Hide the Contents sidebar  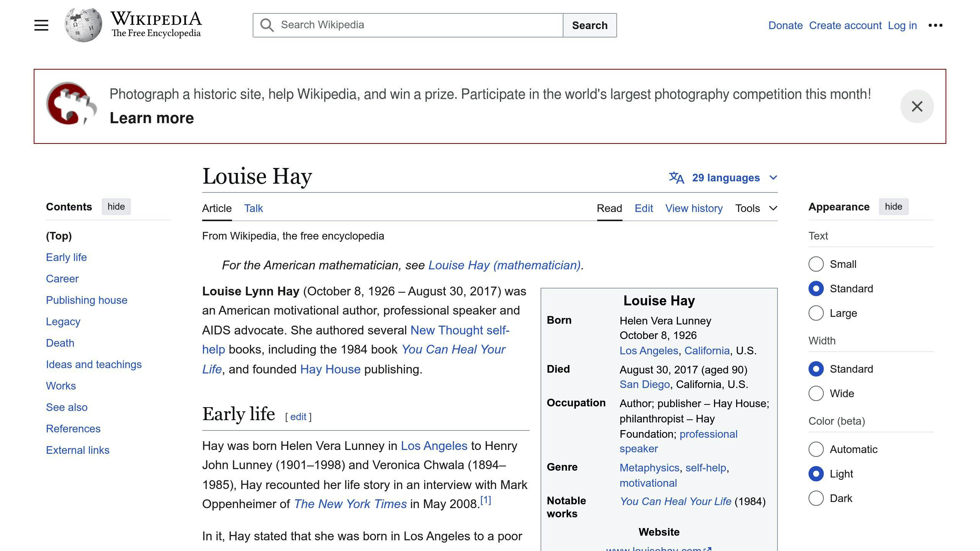click(116, 207)
